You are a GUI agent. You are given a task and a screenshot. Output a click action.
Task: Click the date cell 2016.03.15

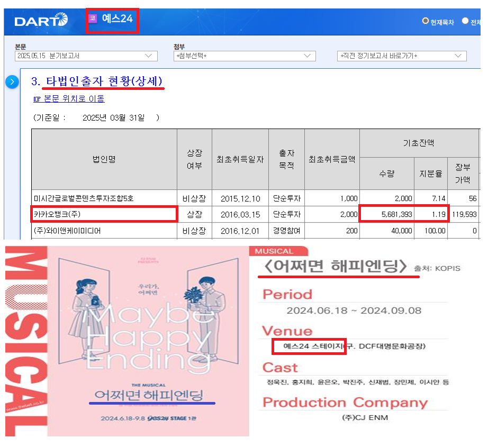click(x=240, y=214)
